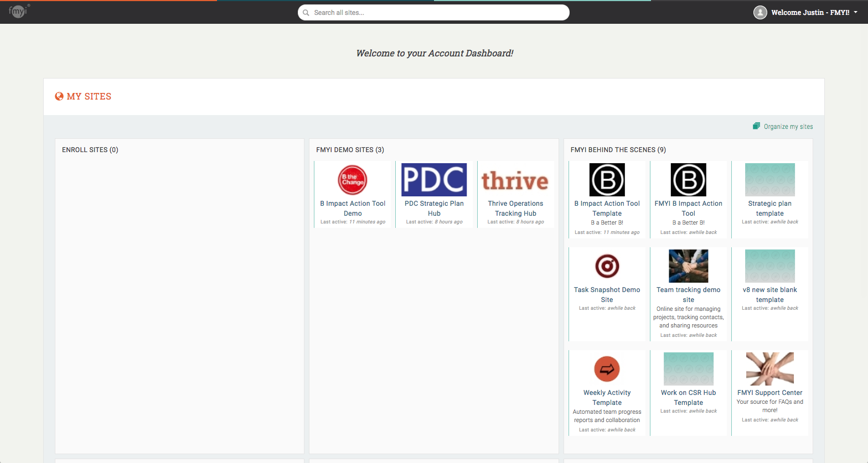Click the user avatar icon

[x=760, y=12]
